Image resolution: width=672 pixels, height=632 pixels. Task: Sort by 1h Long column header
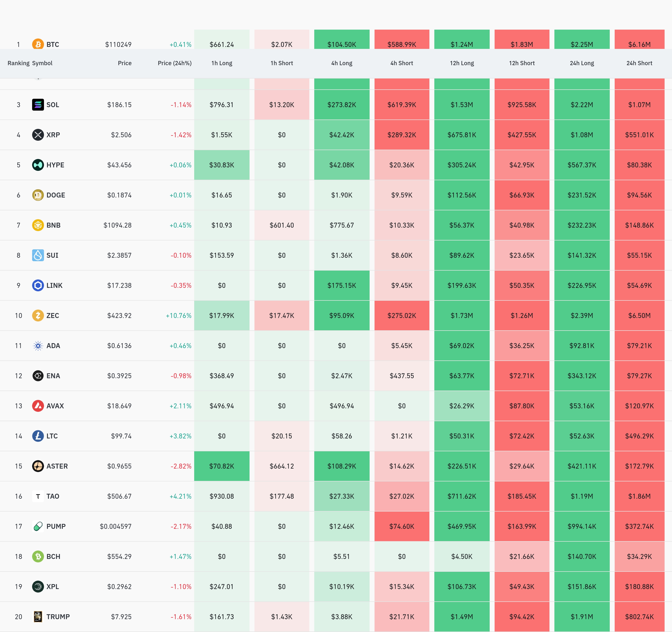[222, 63]
